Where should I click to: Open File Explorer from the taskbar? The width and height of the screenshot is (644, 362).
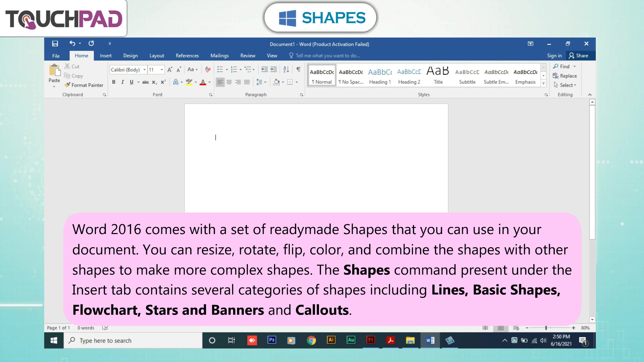click(410, 341)
